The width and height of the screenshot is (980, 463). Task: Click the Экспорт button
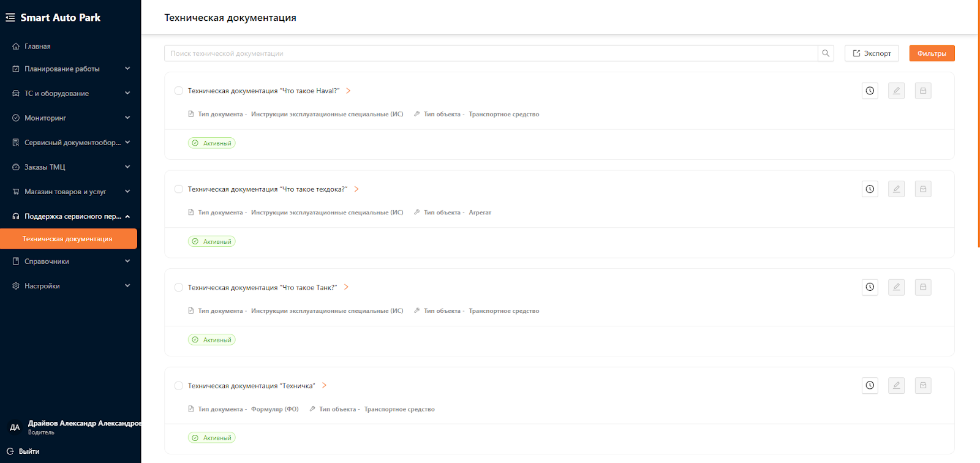(872, 53)
